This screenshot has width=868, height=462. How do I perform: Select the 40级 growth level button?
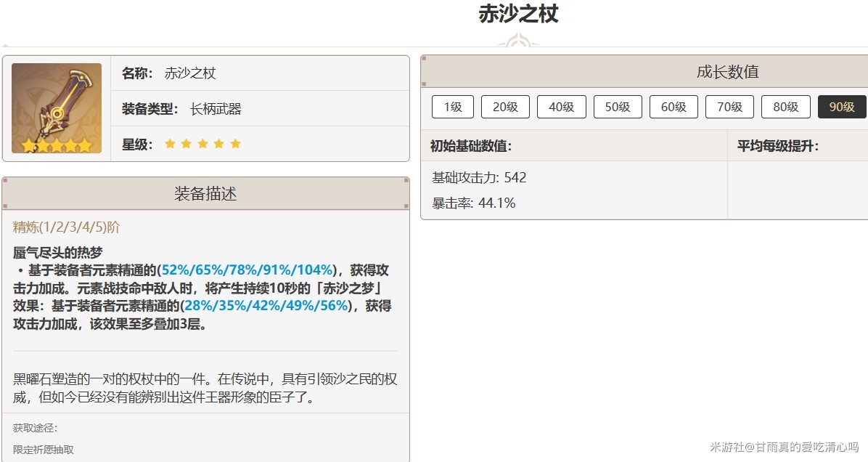(561, 107)
